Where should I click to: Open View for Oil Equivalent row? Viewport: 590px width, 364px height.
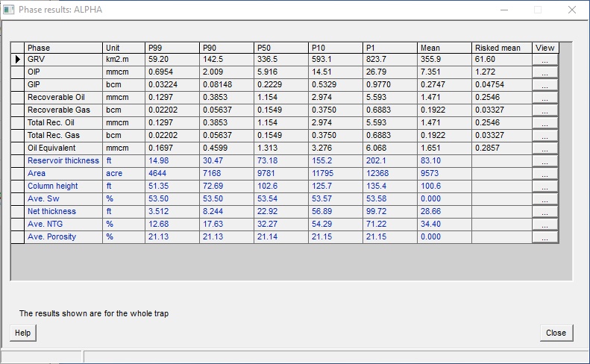tap(545, 148)
